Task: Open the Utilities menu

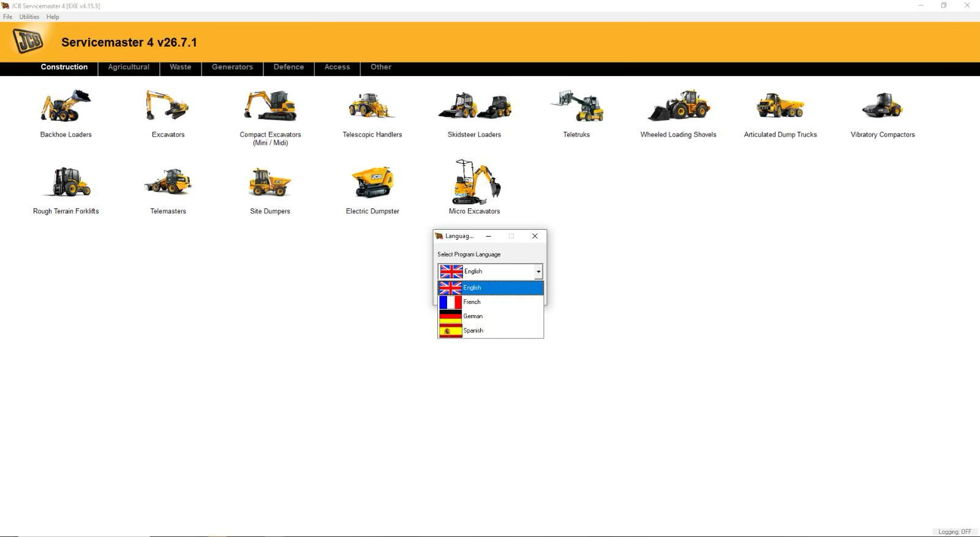Action: 29,17
